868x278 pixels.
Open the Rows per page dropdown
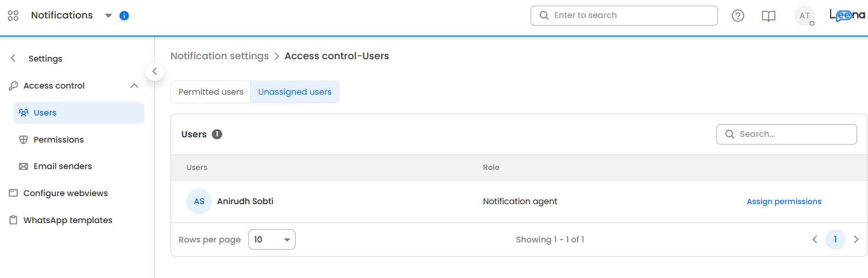coord(271,240)
